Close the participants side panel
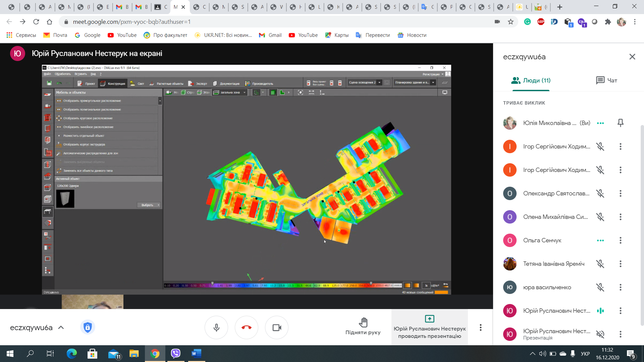 point(632,57)
